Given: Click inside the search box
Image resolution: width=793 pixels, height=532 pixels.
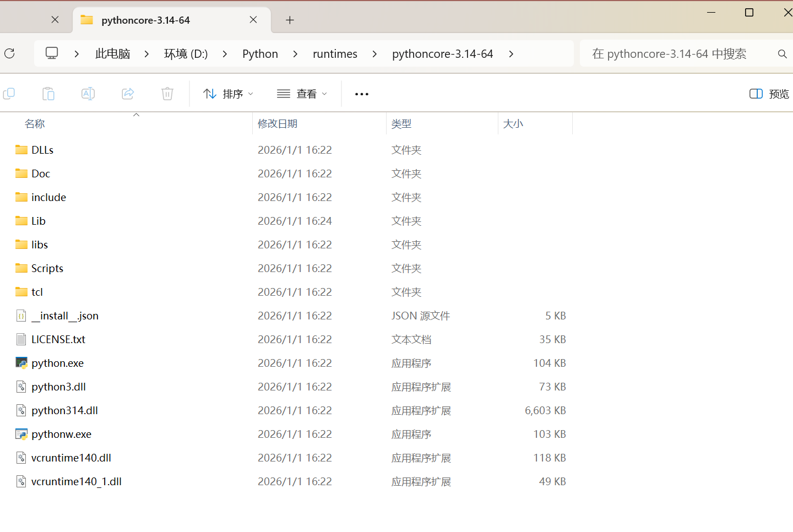Looking at the screenshot, I should [669, 53].
